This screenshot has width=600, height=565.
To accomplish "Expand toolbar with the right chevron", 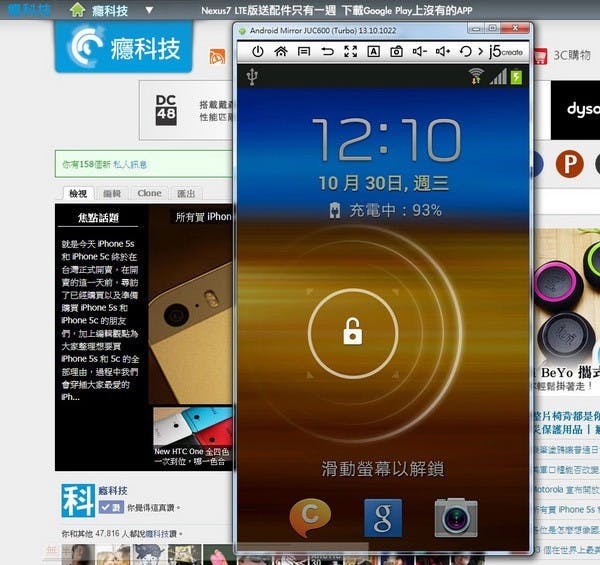I will [x=481, y=51].
